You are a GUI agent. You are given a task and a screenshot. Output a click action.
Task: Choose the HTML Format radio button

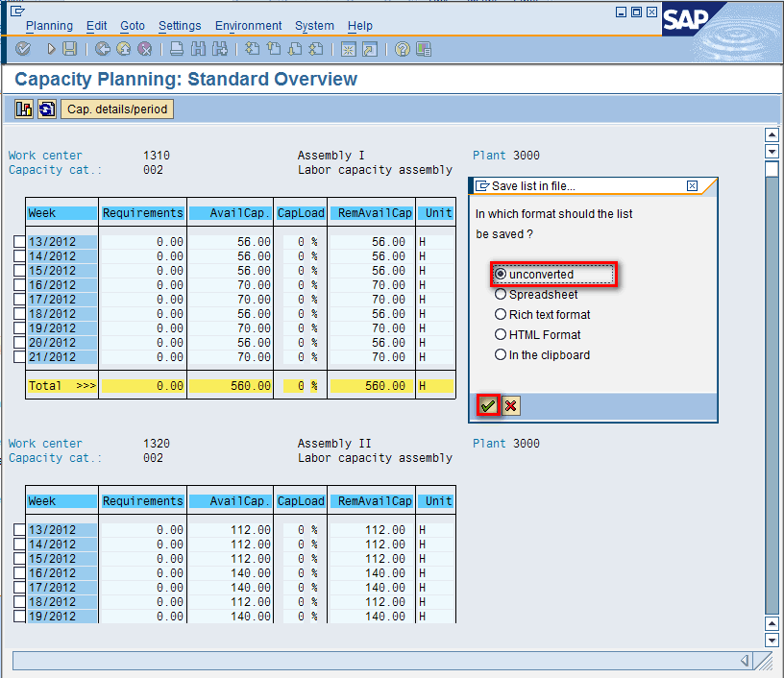click(x=501, y=335)
